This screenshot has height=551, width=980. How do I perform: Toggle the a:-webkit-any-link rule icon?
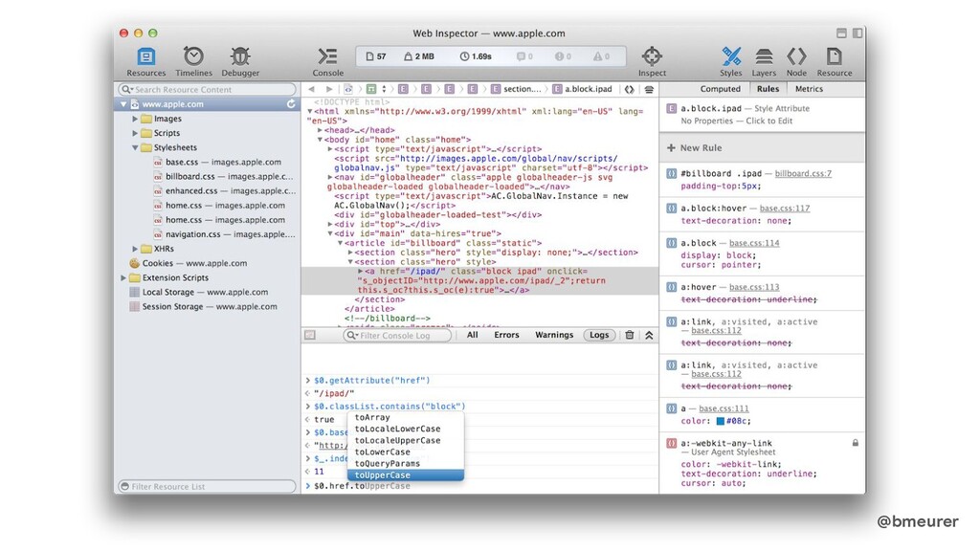[x=671, y=443]
